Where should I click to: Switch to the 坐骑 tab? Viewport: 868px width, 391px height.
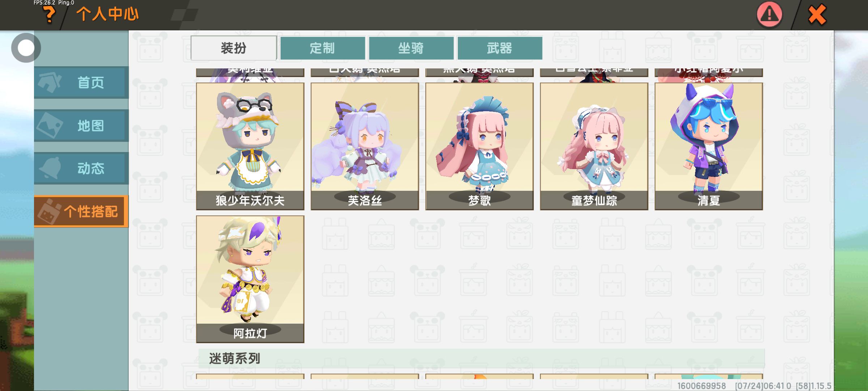click(411, 48)
